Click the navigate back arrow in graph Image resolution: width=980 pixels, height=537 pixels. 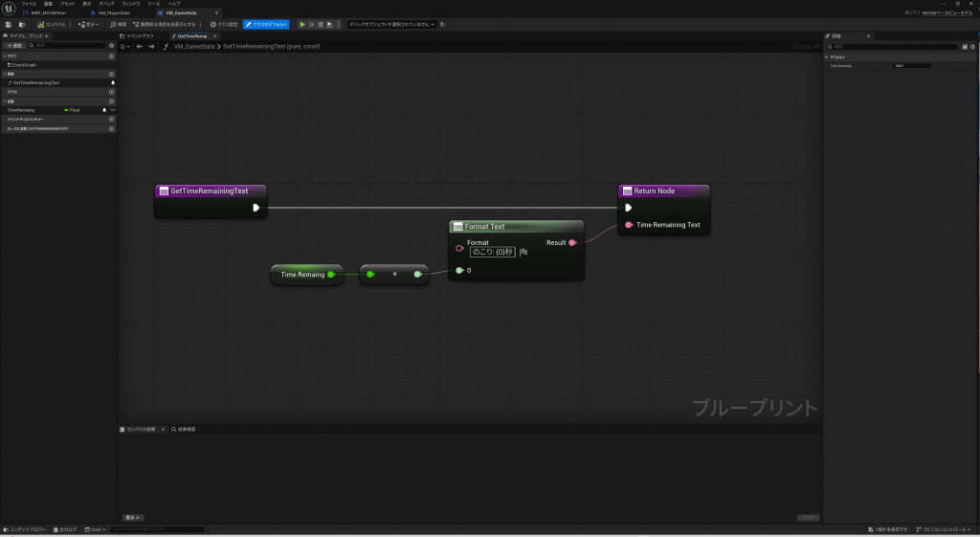(140, 46)
